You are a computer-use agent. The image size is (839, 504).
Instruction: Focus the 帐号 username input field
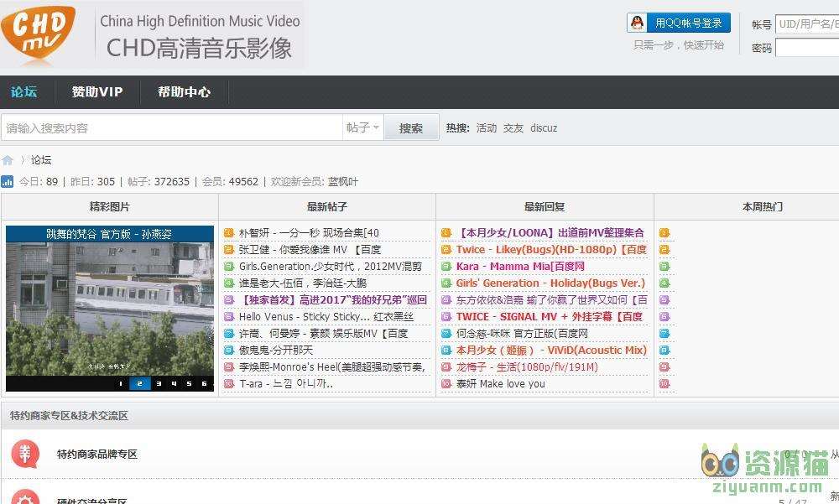tap(807, 24)
